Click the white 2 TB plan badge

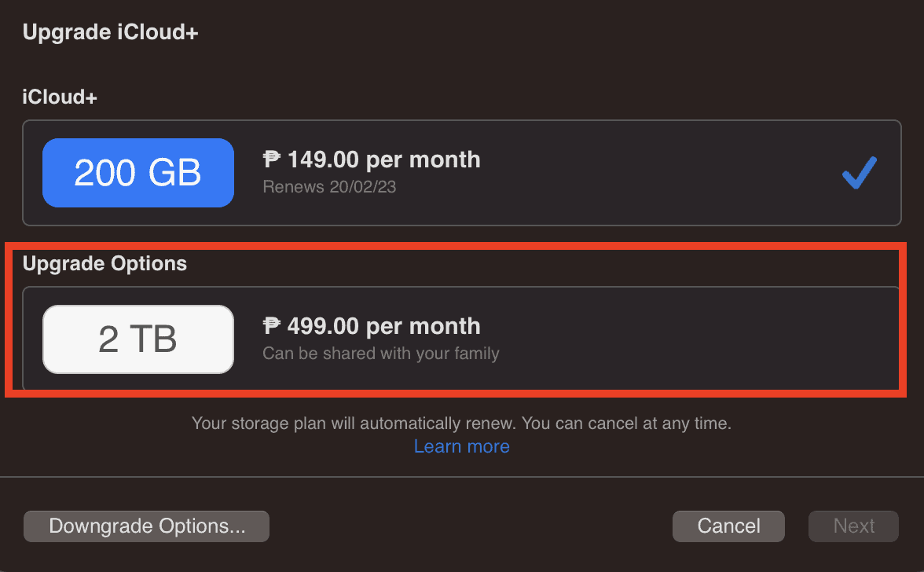[x=138, y=339]
